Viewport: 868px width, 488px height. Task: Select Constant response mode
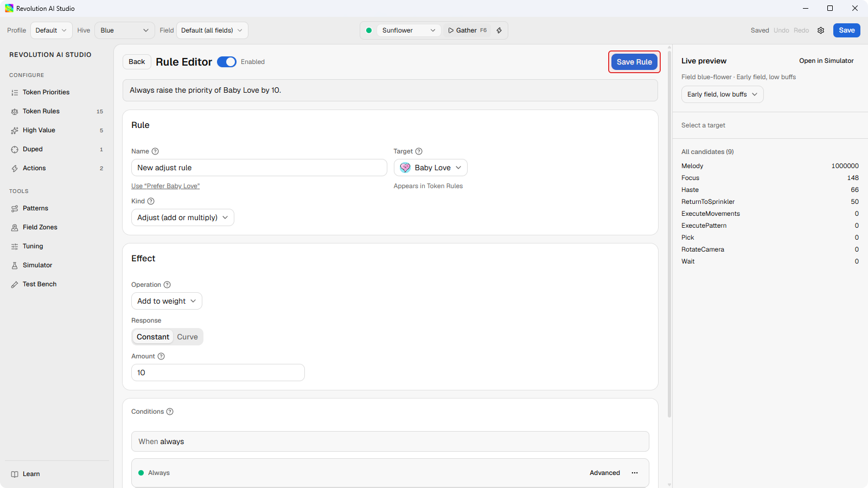pyautogui.click(x=153, y=337)
